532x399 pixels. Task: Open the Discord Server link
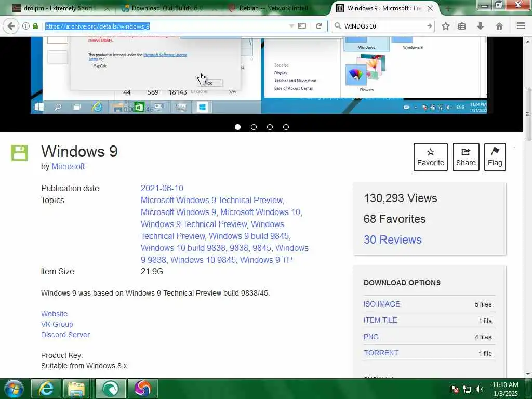click(65, 335)
